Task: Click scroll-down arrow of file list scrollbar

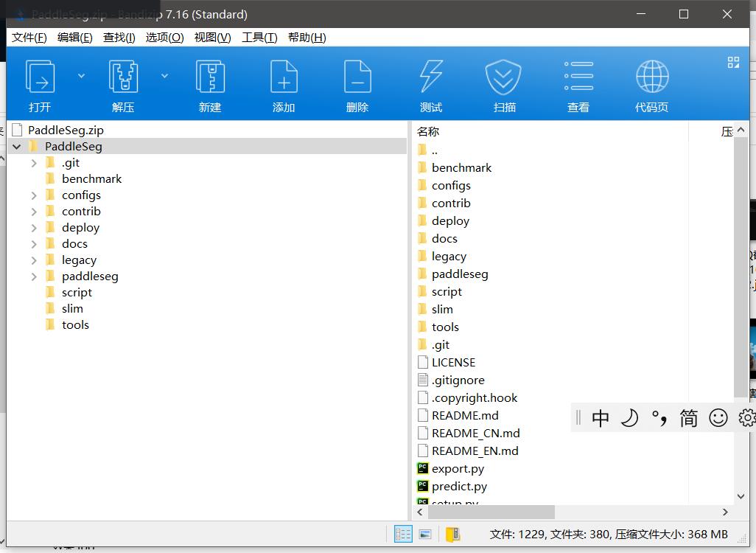Action: pos(741,496)
